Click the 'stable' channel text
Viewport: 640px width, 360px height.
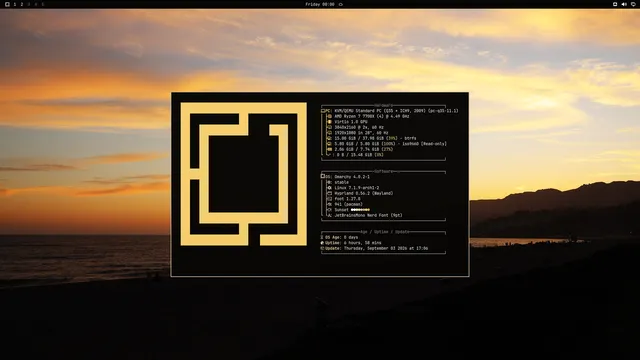342,182
